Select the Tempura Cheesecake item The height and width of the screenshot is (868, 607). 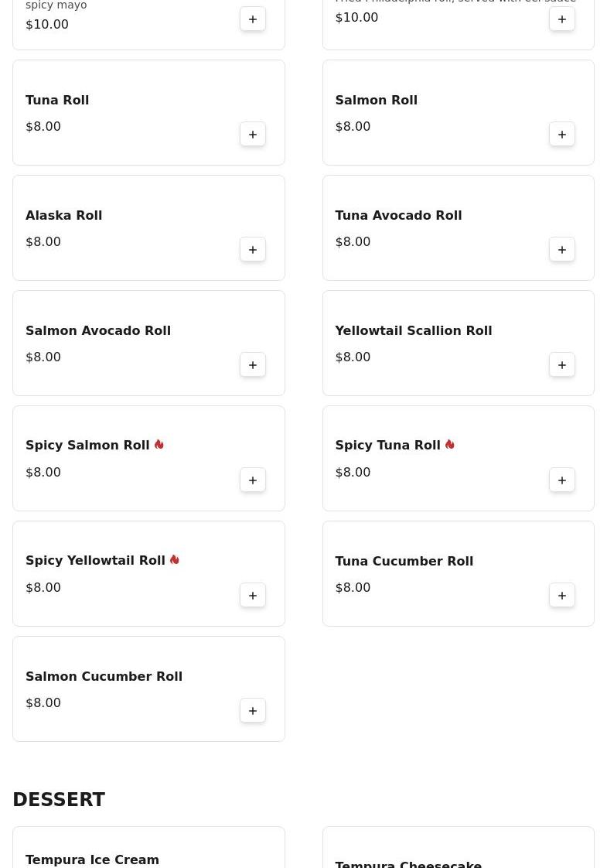[x=408, y=863]
